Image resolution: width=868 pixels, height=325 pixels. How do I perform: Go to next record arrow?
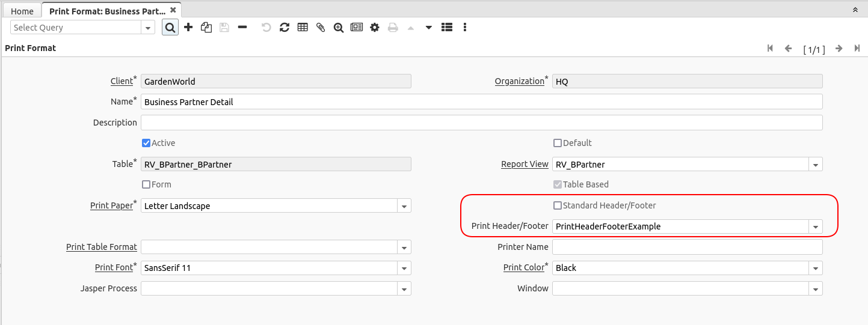tap(839, 49)
